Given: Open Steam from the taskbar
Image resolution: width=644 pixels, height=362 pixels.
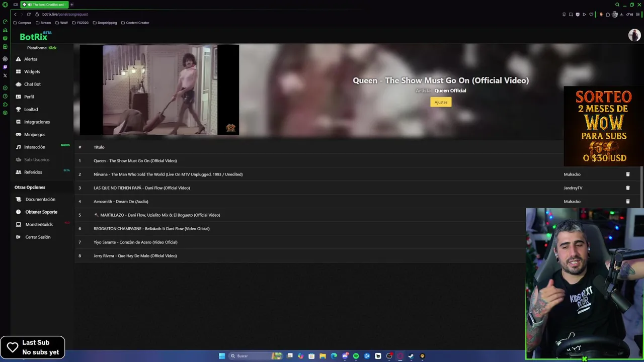Looking at the screenshot, I should [x=411, y=356].
